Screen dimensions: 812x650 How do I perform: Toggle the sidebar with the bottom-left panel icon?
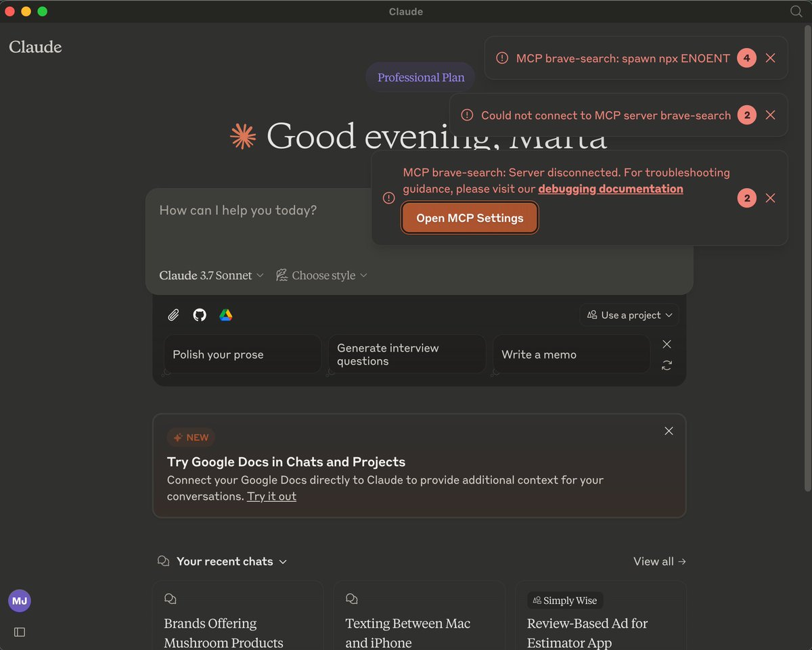(x=20, y=632)
